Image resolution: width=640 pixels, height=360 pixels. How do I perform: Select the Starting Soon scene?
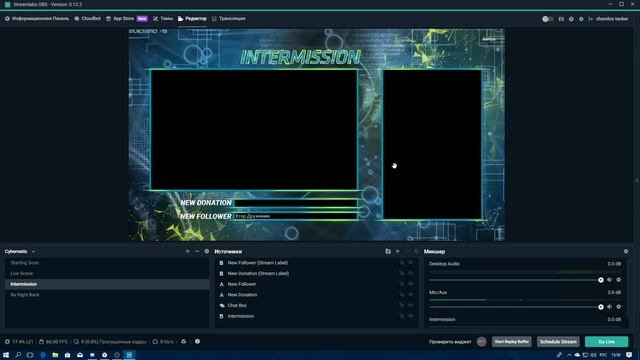point(107,263)
